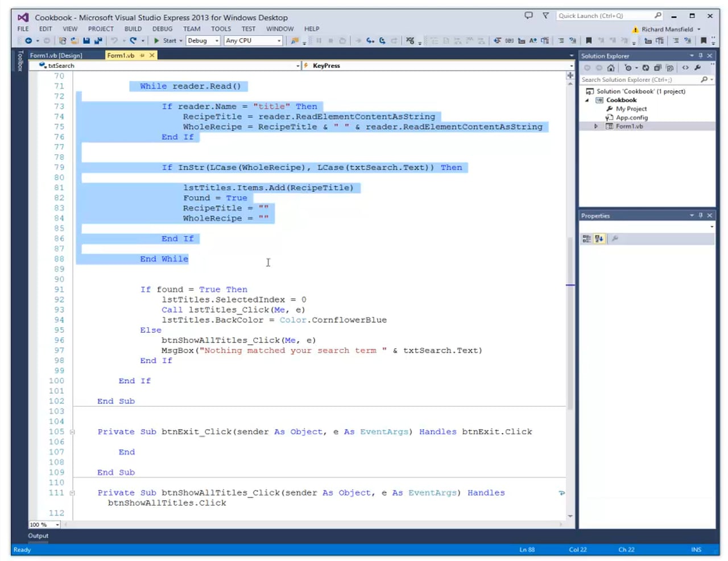Collapse the Cookbook project node
The width and height of the screenshot is (728, 561).
coord(587,100)
